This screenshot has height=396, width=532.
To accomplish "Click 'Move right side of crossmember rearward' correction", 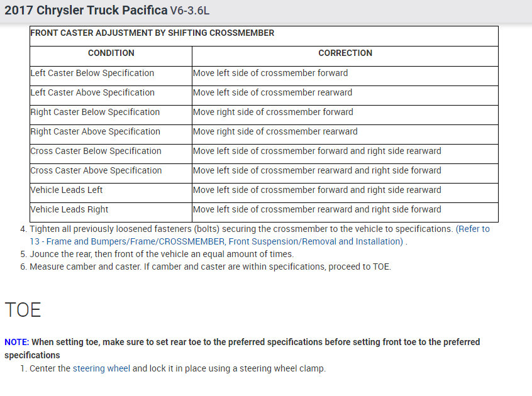I will tap(275, 131).
